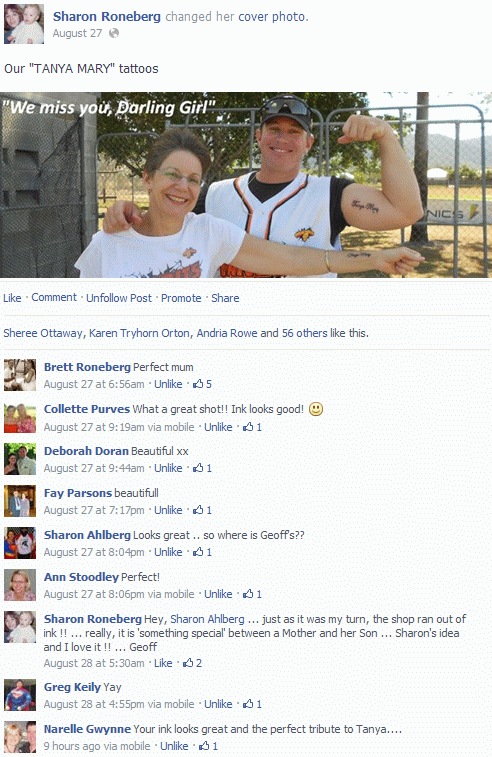Click thumbs-up icon on Deborah Doran's comment
492x757 pixels.
(198, 468)
